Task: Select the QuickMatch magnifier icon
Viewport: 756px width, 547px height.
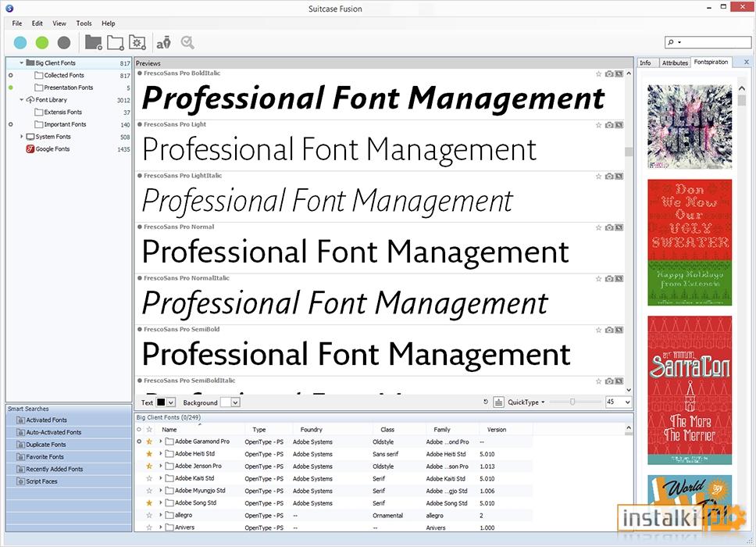Action: 187,42
